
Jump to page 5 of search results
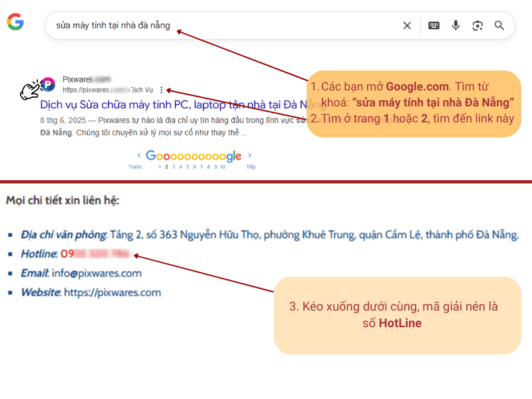[x=186, y=167]
